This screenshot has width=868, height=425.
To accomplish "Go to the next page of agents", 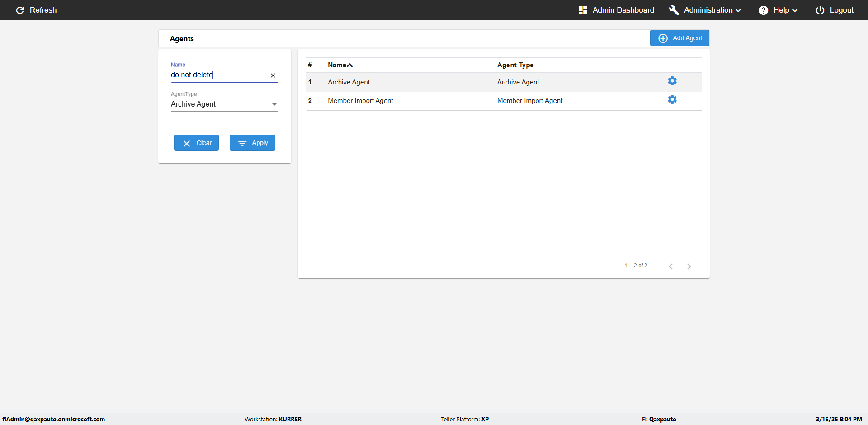I will (x=689, y=266).
